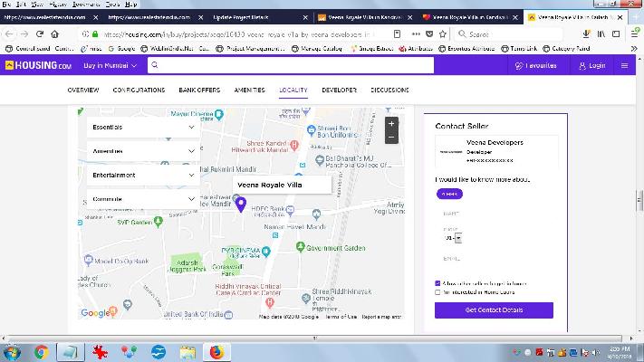The height and width of the screenshot is (362, 644).
Task: Open the Tools menu
Action: tap(111, 5)
